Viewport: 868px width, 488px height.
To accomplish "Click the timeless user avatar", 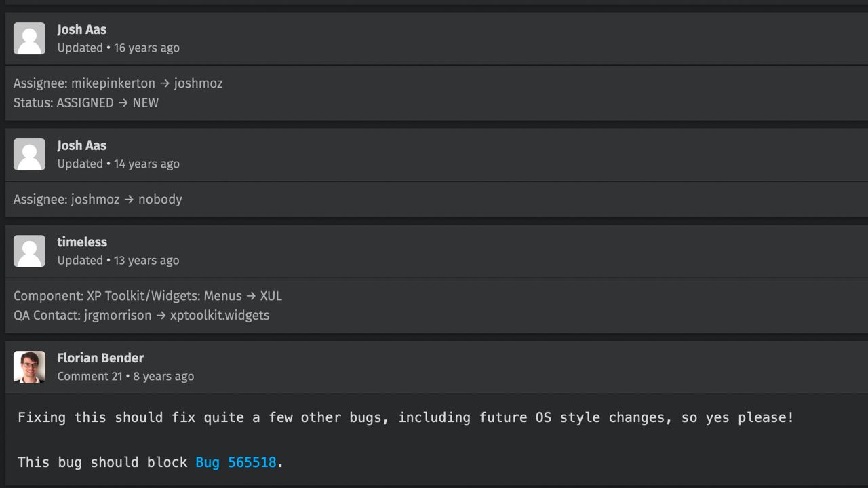I will click(29, 251).
